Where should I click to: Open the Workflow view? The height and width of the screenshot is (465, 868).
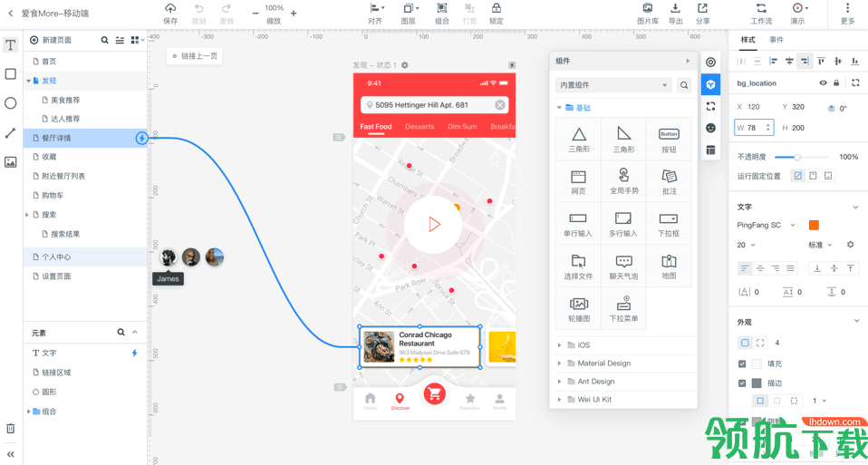761,14
